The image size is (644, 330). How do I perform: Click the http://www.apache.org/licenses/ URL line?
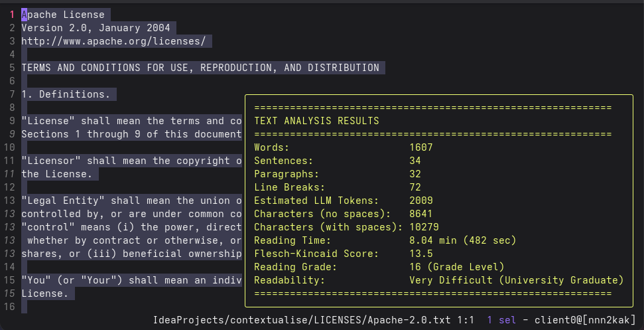click(113, 41)
